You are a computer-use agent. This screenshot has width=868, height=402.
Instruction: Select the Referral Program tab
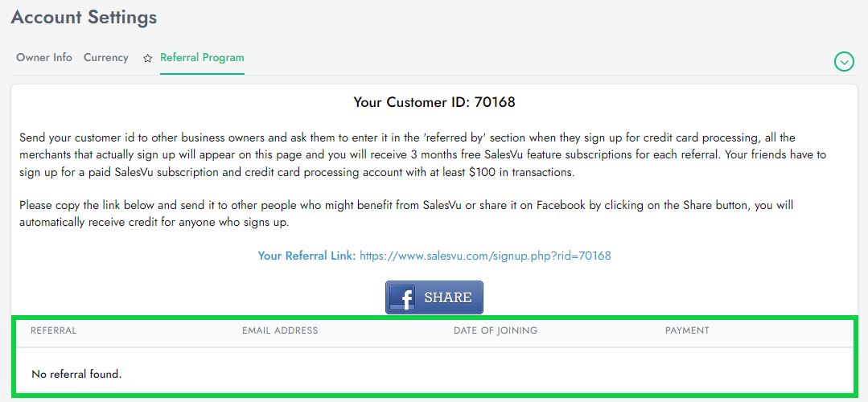tap(202, 58)
